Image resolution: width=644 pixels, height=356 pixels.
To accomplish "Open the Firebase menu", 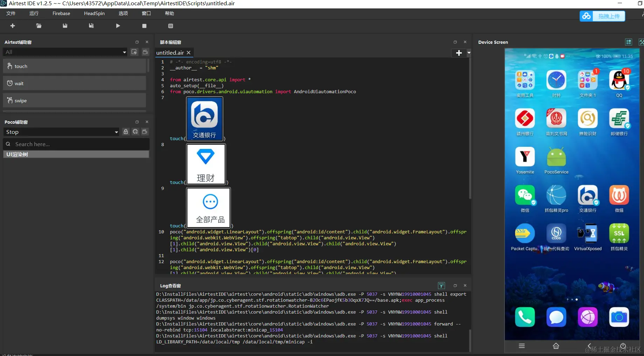I will tap(61, 13).
